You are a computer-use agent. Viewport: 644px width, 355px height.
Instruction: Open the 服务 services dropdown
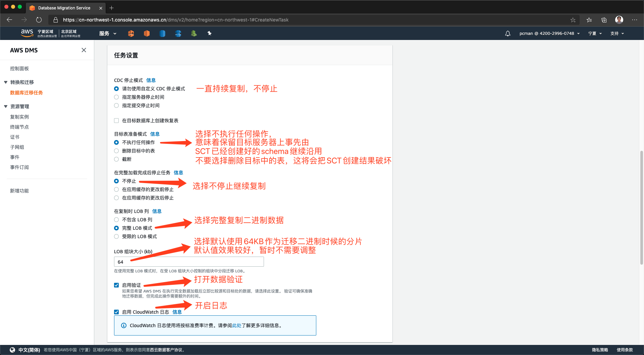[107, 34]
